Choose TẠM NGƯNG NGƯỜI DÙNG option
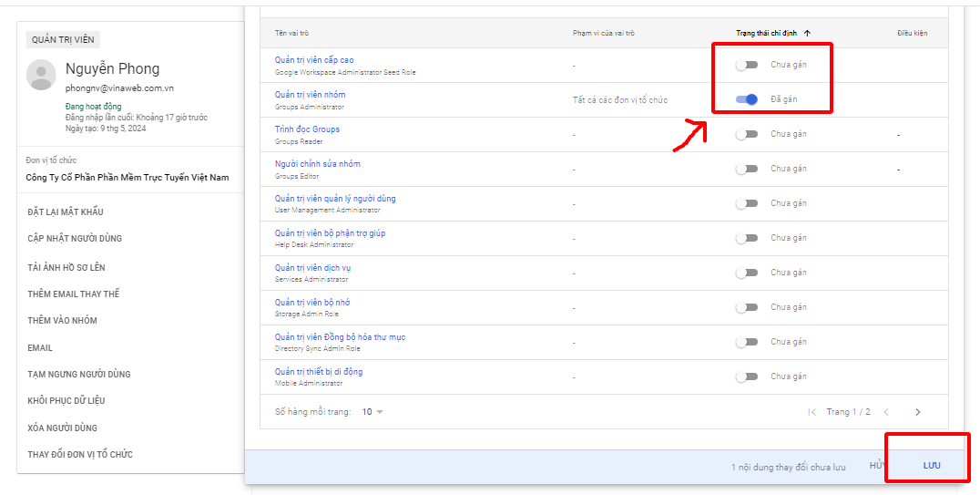Viewport: 980px width, 495px height. click(x=79, y=374)
